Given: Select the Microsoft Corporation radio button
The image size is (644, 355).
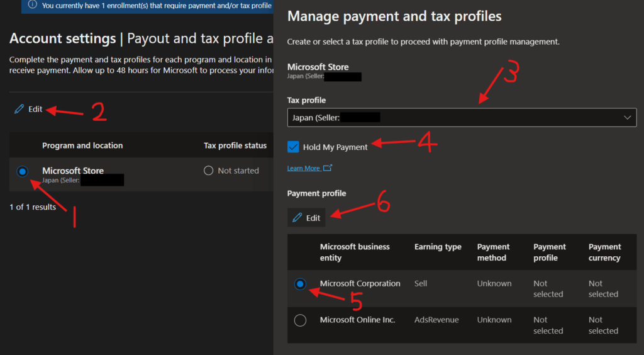Looking at the screenshot, I should pos(300,284).
